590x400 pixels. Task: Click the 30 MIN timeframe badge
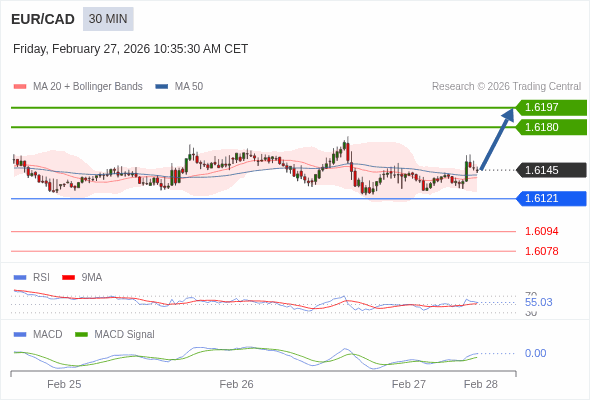pos(108,19)
